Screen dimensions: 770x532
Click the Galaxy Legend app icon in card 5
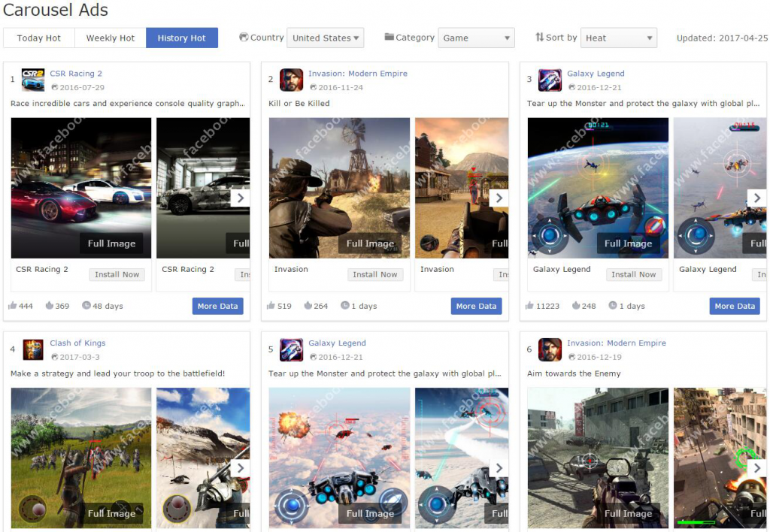pos(291,350)
